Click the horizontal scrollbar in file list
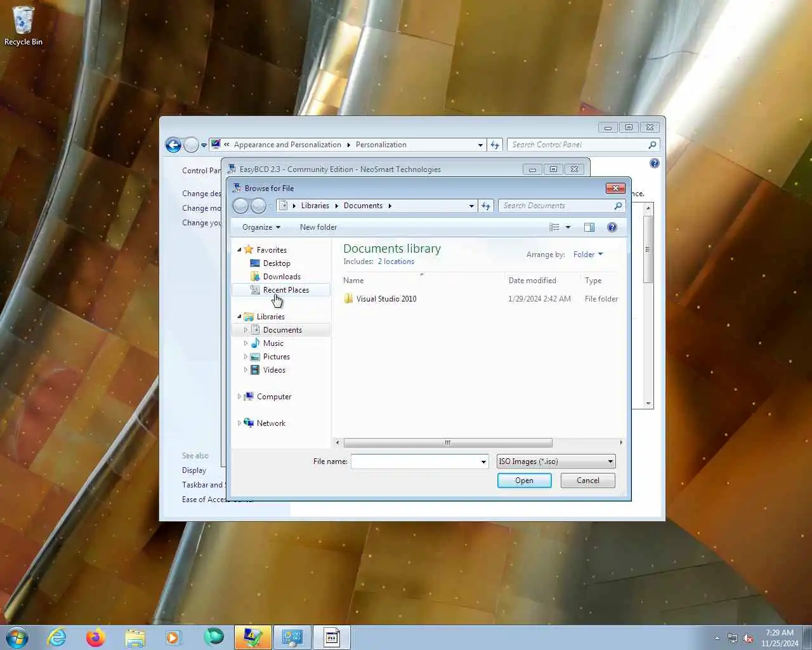This screenshot has height=650, width=812. (447, 442)
